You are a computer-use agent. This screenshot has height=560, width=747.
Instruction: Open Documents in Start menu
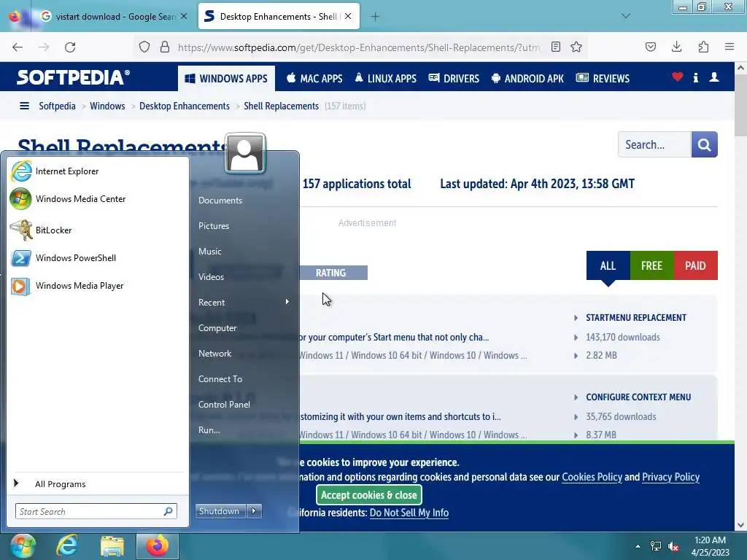pyautogui.click(x=220, y=201)
